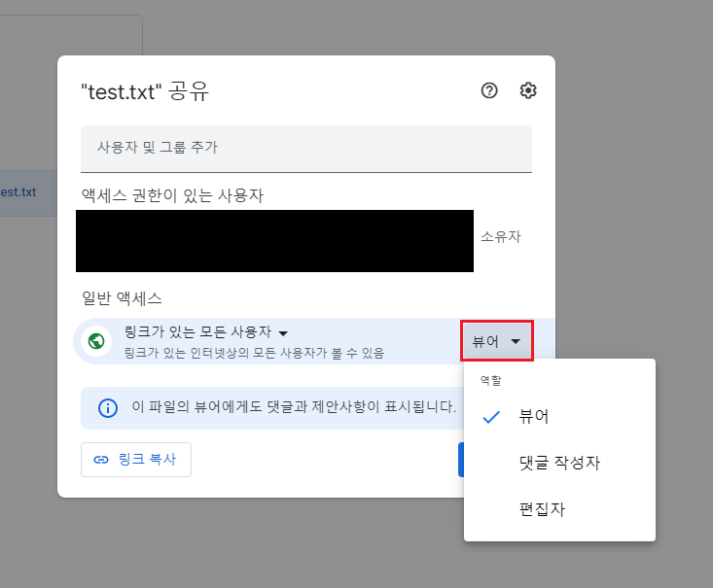Click the blue info circle icon
The width and height of the screenshot is (713, 588).
click(108, 408)
